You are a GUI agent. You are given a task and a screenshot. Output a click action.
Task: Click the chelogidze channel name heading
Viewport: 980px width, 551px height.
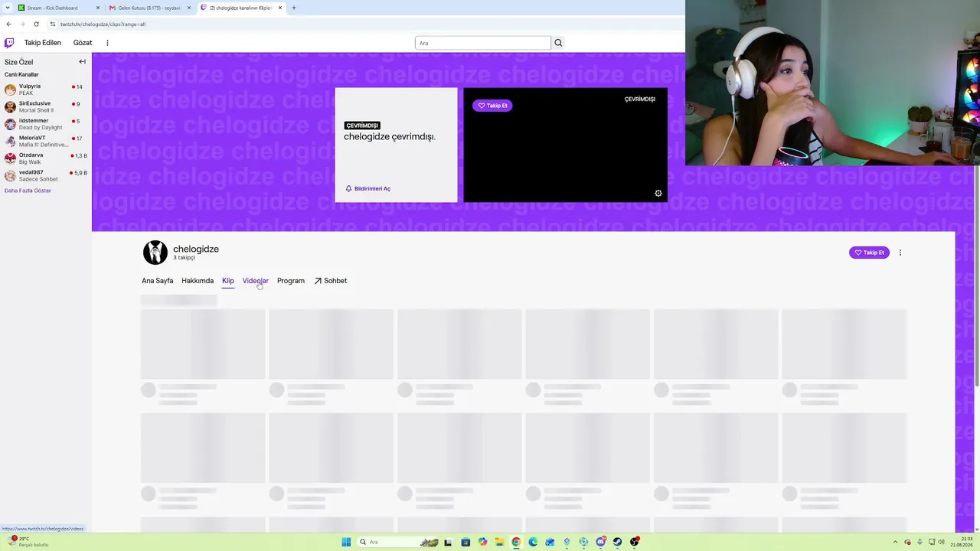click(x=196, y=249)
